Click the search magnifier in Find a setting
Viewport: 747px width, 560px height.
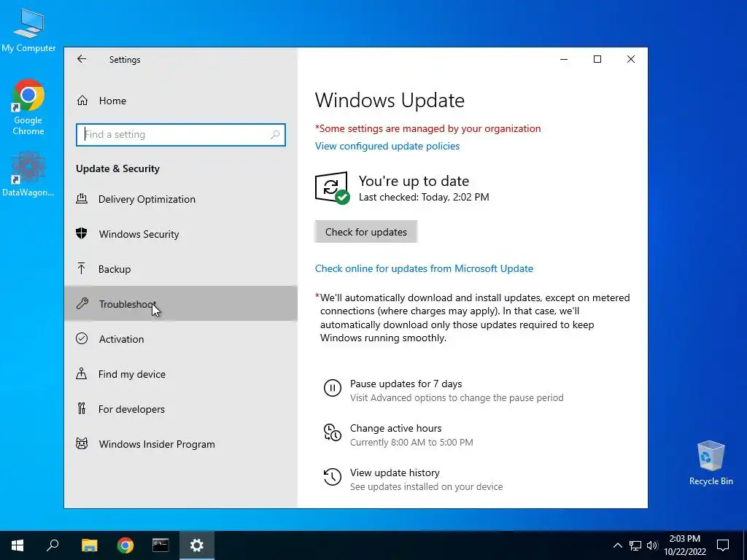point(275,135)
